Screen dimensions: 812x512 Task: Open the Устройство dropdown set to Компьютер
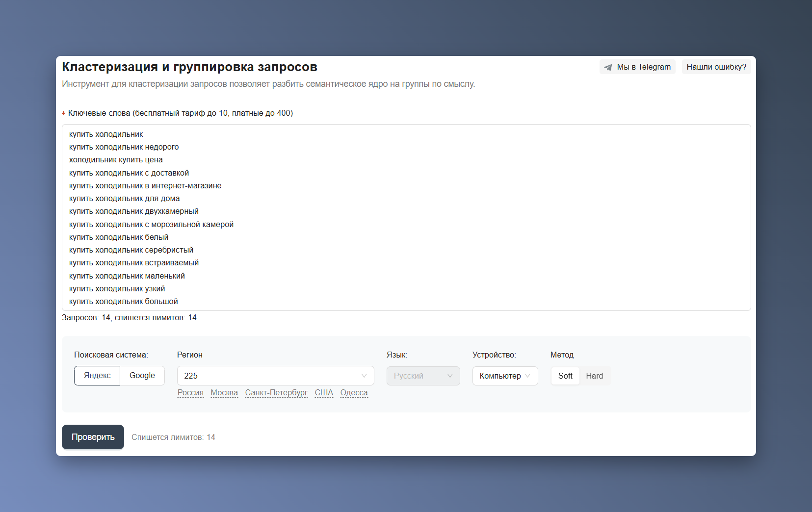pyautogui.click(x=505, y=376)
